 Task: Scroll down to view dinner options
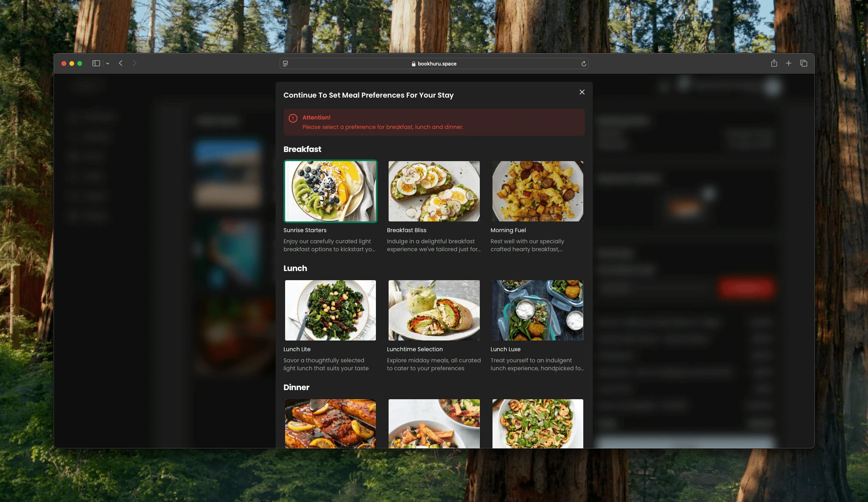(x=433, y=424)
